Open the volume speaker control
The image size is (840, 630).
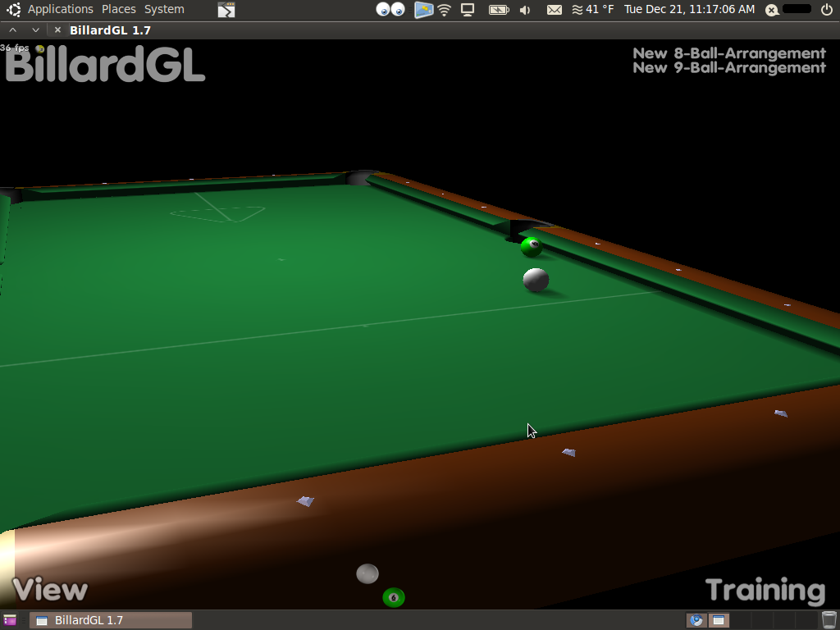click(525, 10)
